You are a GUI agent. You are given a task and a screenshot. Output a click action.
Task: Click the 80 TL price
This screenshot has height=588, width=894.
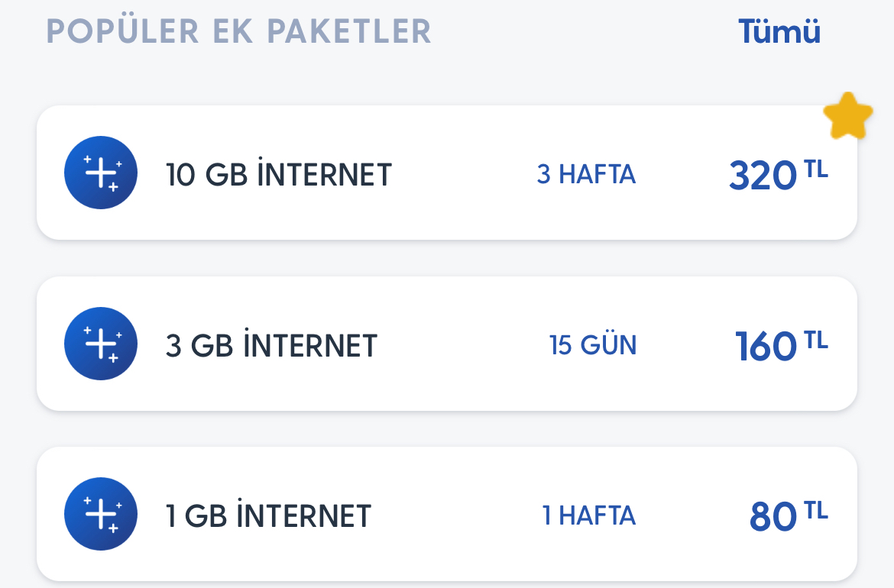[789, 515]
